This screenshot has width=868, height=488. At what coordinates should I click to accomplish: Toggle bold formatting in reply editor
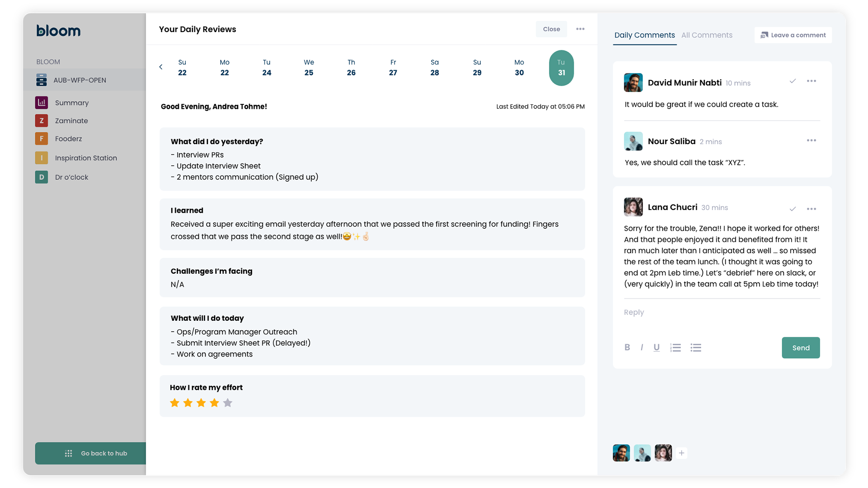627,347
